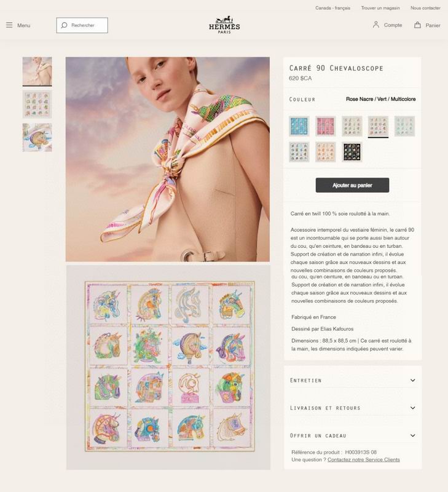Focus the Rechercher search field

pos(82,25)
